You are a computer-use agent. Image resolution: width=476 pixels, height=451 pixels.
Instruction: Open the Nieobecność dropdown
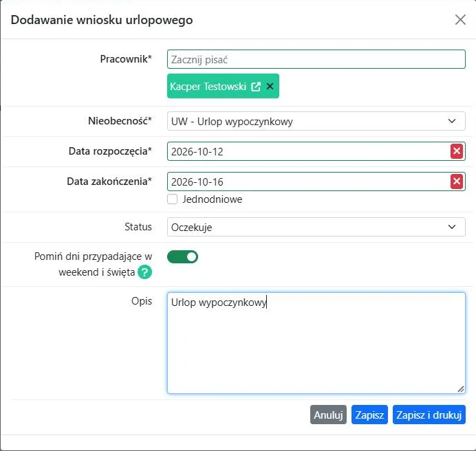point(316,121)
